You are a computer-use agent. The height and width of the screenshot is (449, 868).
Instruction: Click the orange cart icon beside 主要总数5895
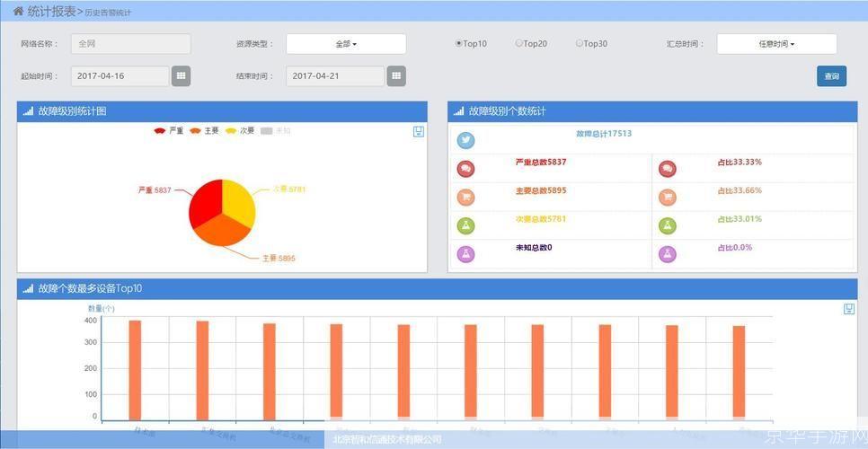point(465,198)
